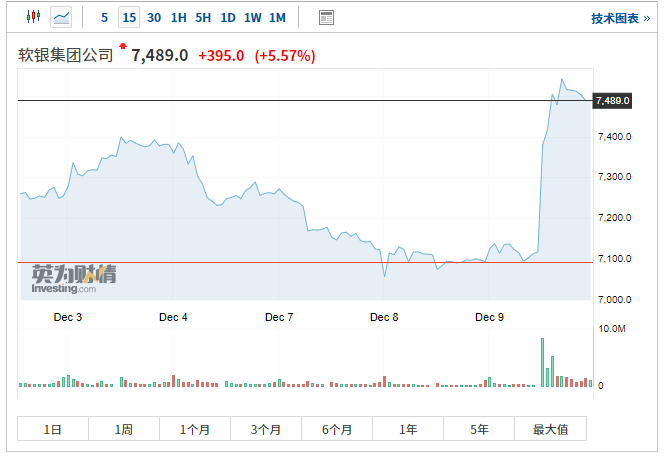Screen dimensions: 670x458
Task: Select the area line chart icon
Action: [61, 18]
